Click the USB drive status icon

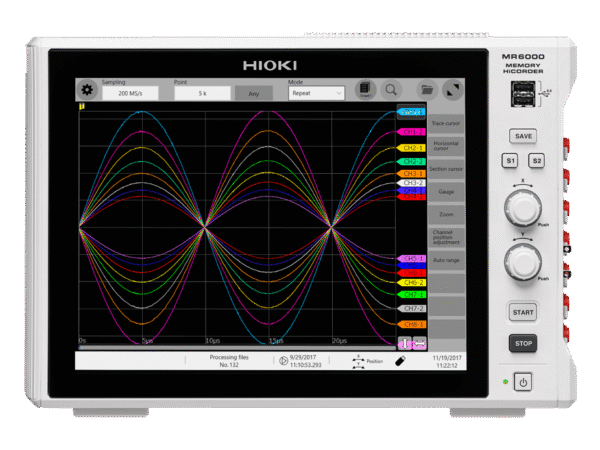coord(400,361)
